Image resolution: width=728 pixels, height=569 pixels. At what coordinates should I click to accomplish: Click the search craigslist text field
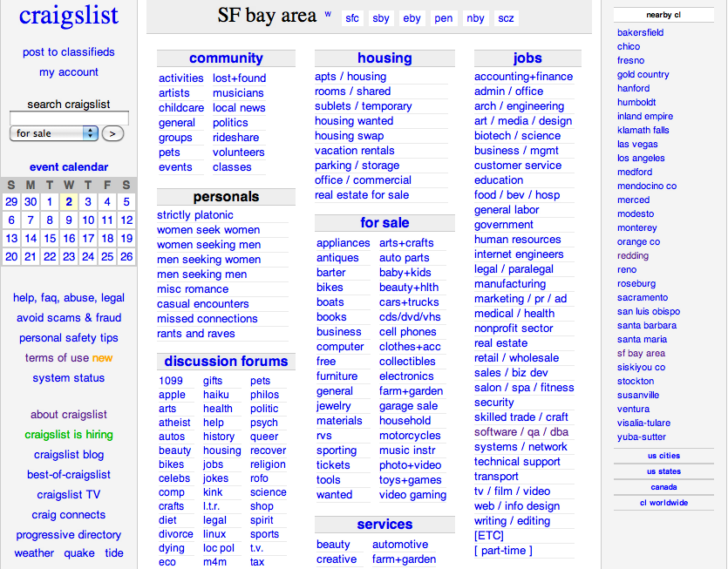69,118
